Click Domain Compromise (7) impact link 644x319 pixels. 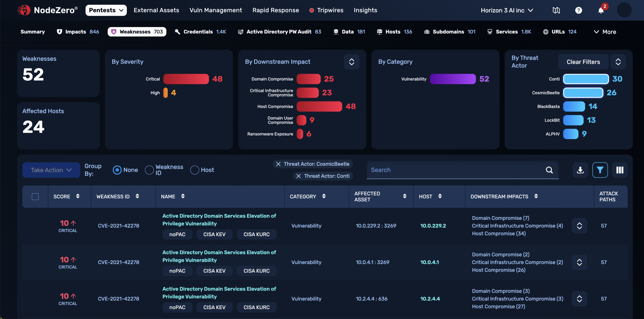(x=500, y=218)
